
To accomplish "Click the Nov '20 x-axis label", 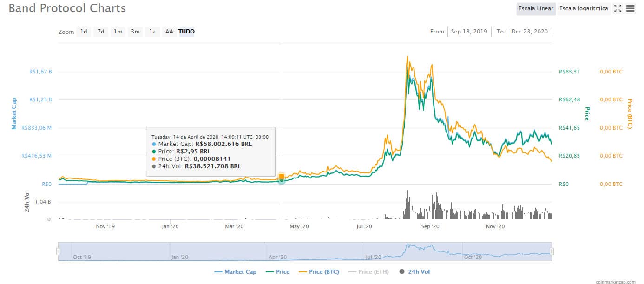I will [495, 227].
